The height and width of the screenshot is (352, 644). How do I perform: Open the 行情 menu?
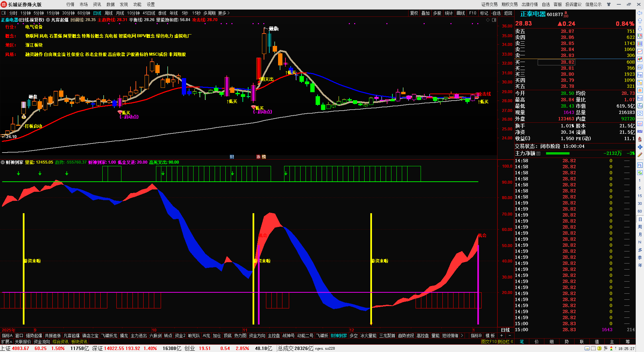click(70, 4)
